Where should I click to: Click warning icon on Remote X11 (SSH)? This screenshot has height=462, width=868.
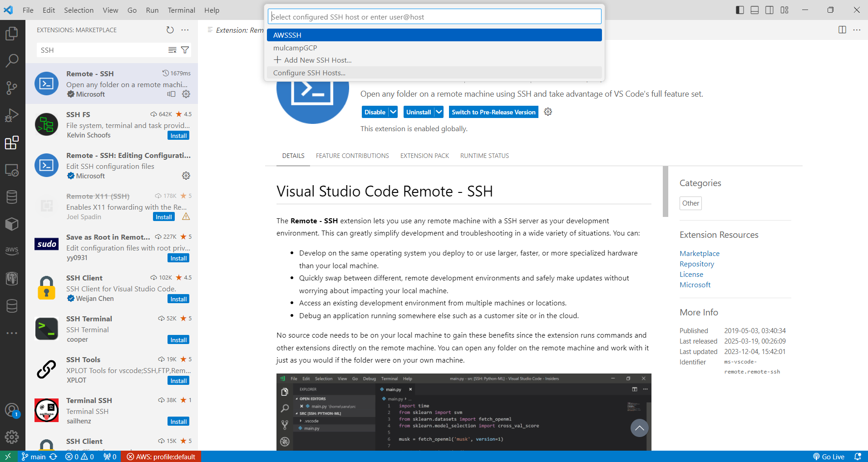[186, 216]
